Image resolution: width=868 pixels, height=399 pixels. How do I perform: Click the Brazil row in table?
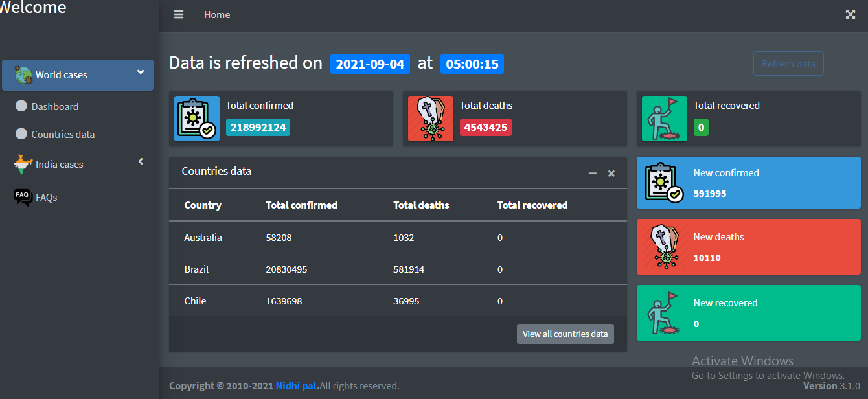pyautogui.click(x=398, y=269)
